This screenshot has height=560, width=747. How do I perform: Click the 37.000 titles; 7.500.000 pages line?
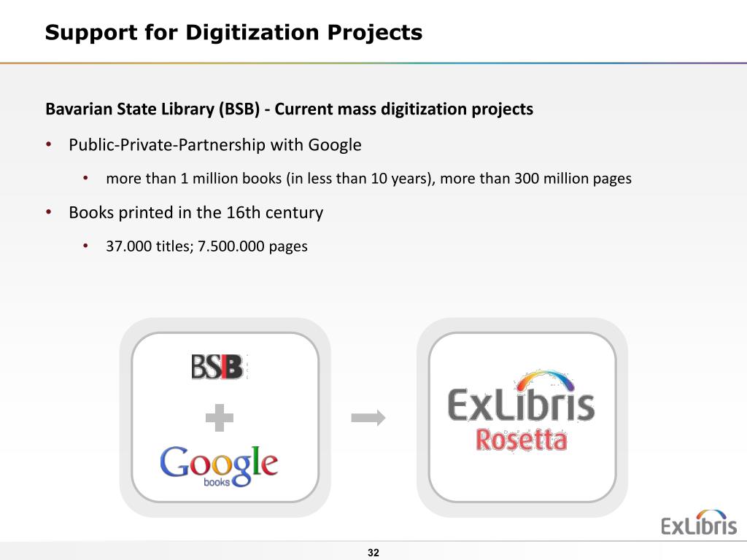click(206, 246)
